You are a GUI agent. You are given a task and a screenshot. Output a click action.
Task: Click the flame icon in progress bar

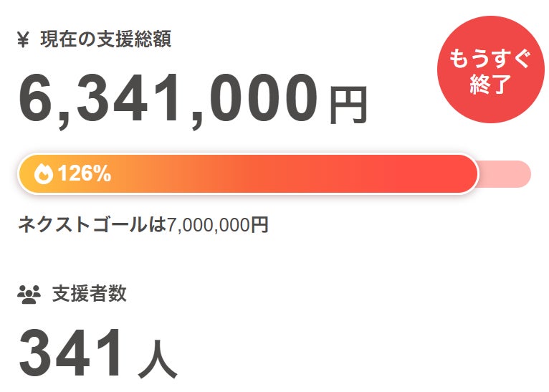pyautogui.click(x=44, y=173)
